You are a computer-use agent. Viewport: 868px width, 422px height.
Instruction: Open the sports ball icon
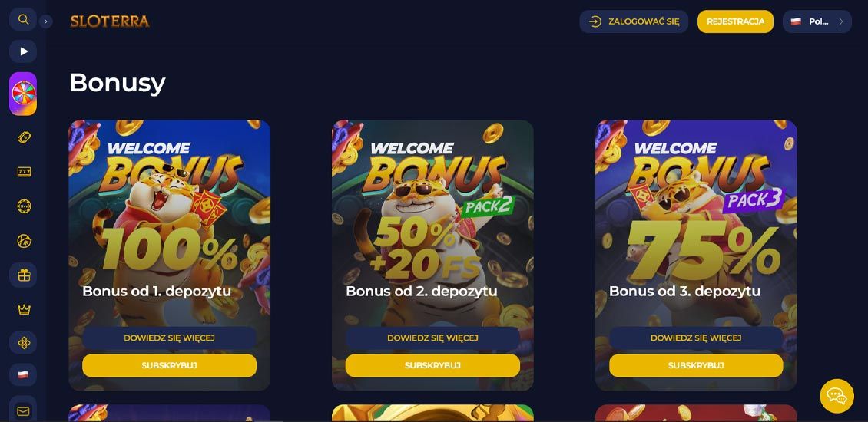[x=24, y=241]
